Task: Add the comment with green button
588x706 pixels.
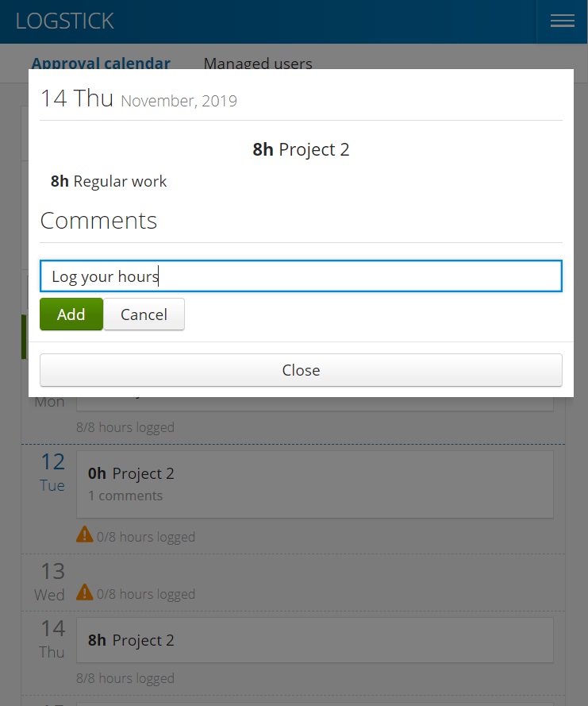Action: coord(71,314)
